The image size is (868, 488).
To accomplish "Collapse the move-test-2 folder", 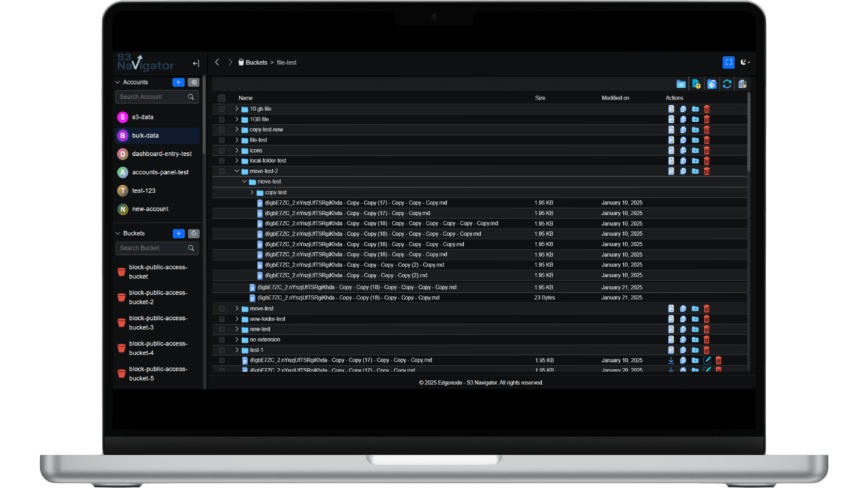I will pyautogui.click(x=237, y=171).
